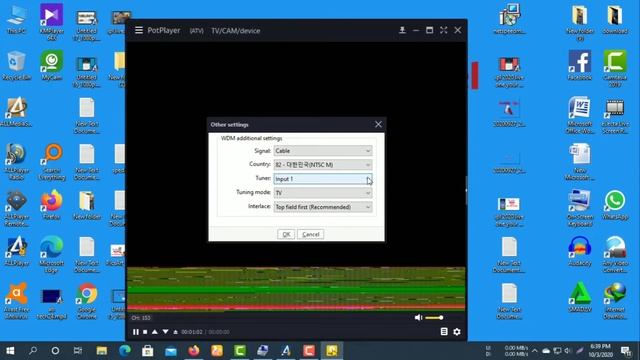Open File Explorer from the taskbar
This screenshot has height=360, width=640.
[x=102, y=351]
